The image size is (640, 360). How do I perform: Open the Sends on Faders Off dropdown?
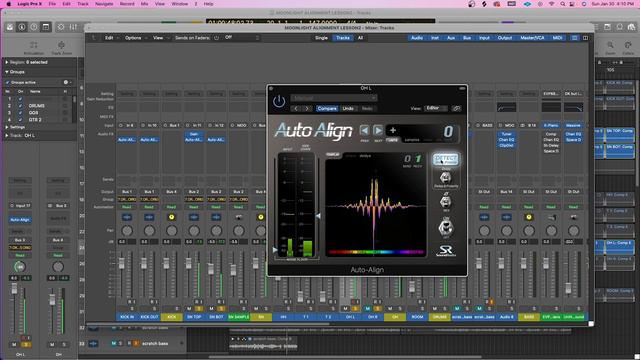242,38
